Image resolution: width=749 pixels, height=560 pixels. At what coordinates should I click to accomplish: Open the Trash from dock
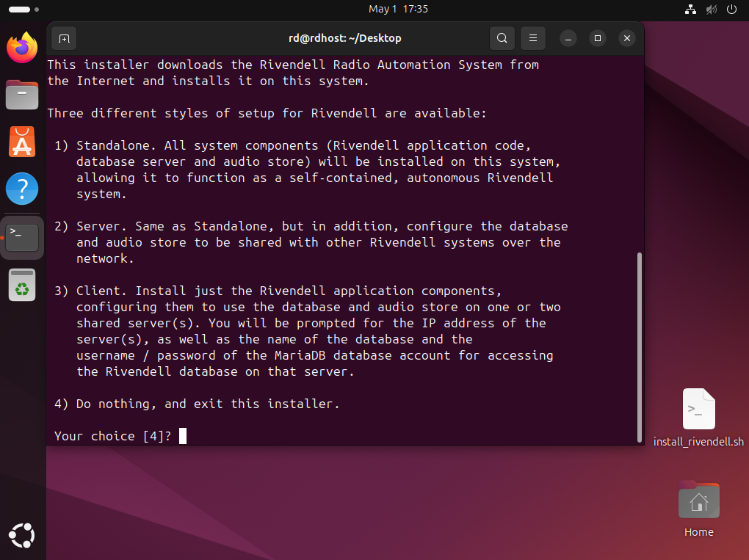(22, 285)
